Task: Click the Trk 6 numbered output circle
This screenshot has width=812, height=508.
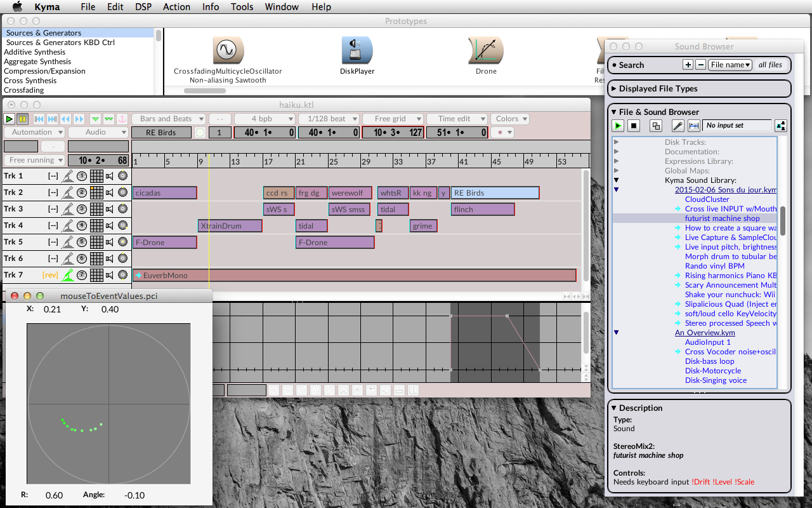Action: pos(82,258)
